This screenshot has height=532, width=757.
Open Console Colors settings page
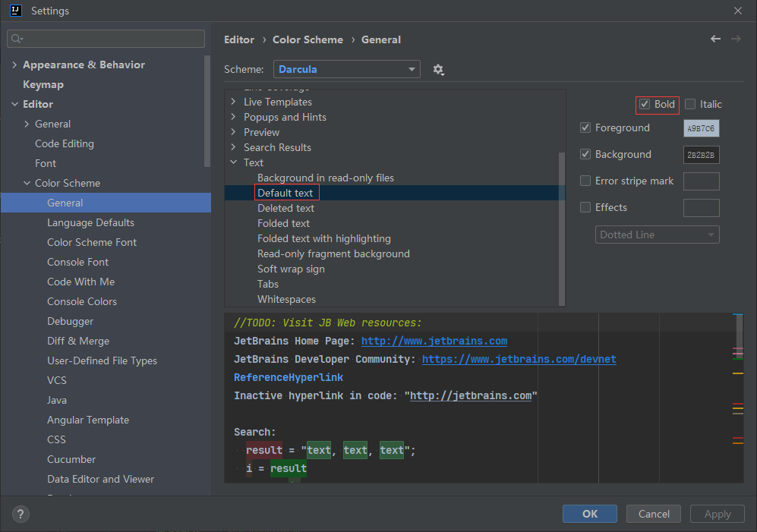[82, 301]
